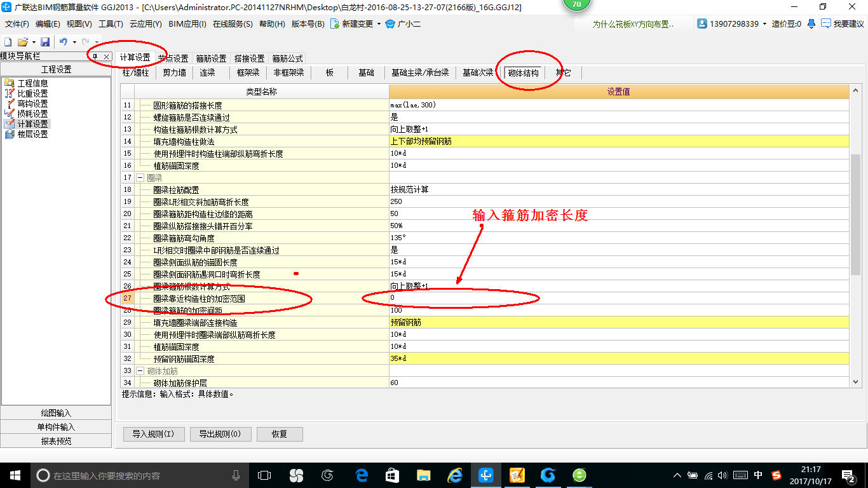Switch to the 箍筋设置 tab

coord(211,58)
